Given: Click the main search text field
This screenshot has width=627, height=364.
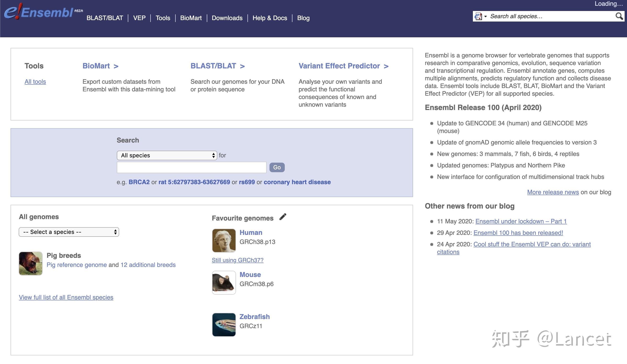Looking at the screenshot, I should (192, 167).
